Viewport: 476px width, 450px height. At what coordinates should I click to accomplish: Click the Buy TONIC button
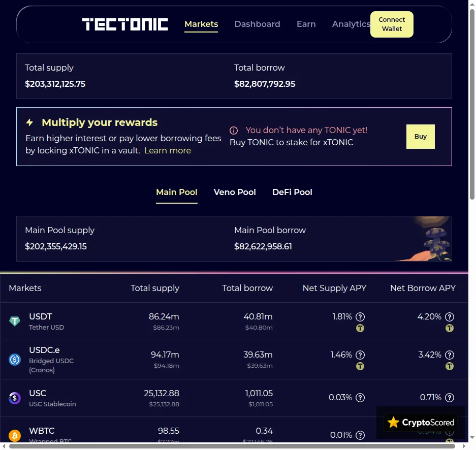coord(421,137)
